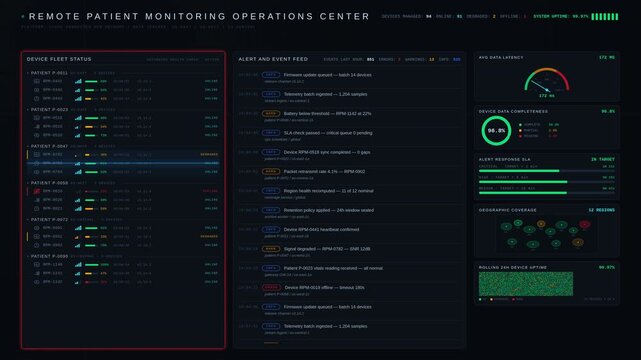Click the device icon beside RPM-1142
The width and height of the screenshot is (641, 360).
click(37, 282)
